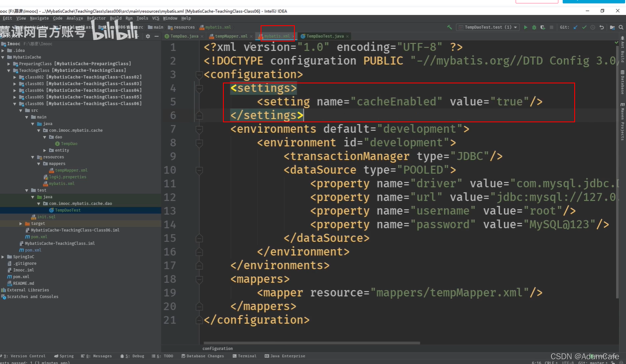Open the Build menu
Screen dimensions: 626x364
click(116, 18)
